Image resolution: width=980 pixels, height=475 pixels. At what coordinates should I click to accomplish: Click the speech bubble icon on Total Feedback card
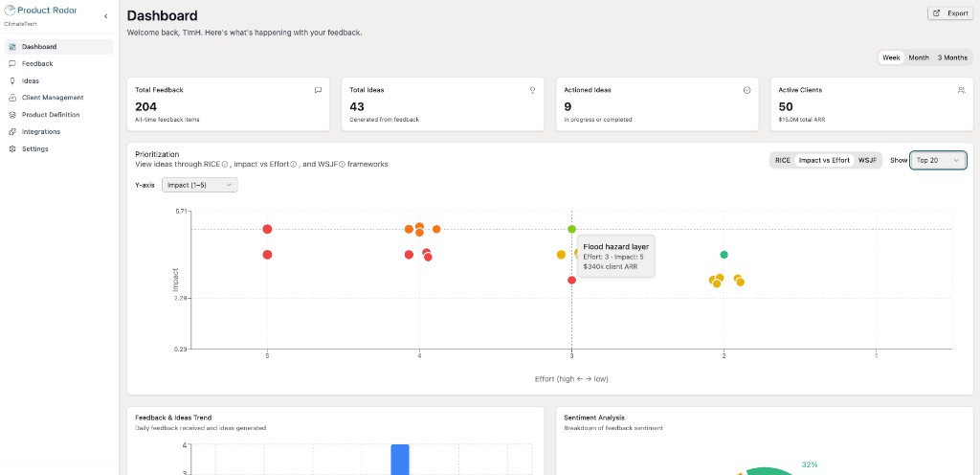click(x=318, y=90)
